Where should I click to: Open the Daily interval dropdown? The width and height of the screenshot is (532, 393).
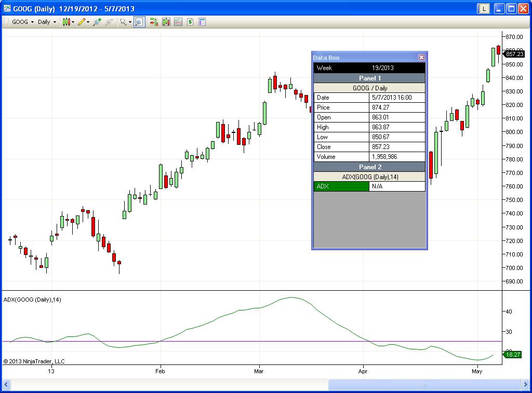point(47,22)
